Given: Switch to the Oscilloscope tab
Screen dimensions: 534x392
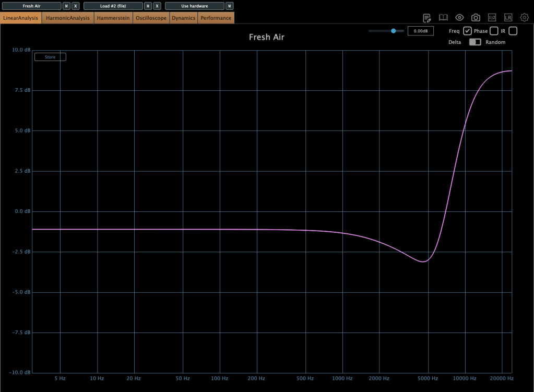Looking at the screenshot, I should click(151, 18).
